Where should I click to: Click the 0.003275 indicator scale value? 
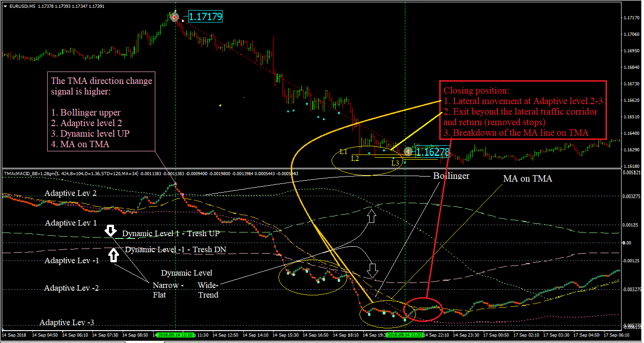tap(632, 196)
